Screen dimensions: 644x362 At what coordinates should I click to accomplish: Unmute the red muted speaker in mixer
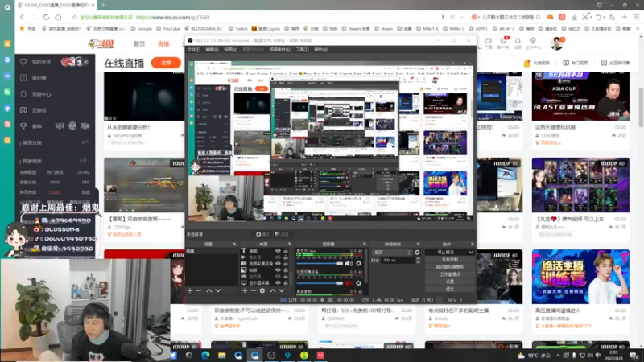(349, 283)
